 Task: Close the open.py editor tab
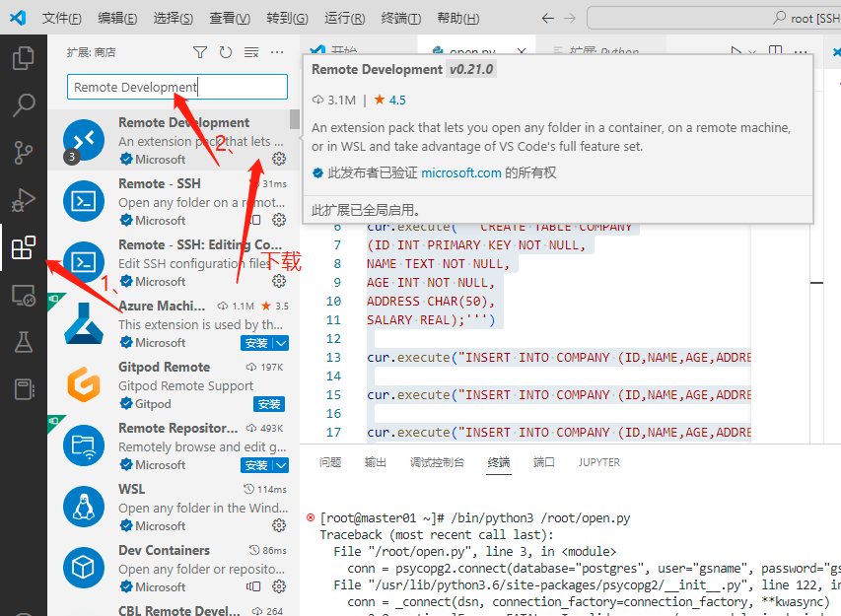coord(521,51)
